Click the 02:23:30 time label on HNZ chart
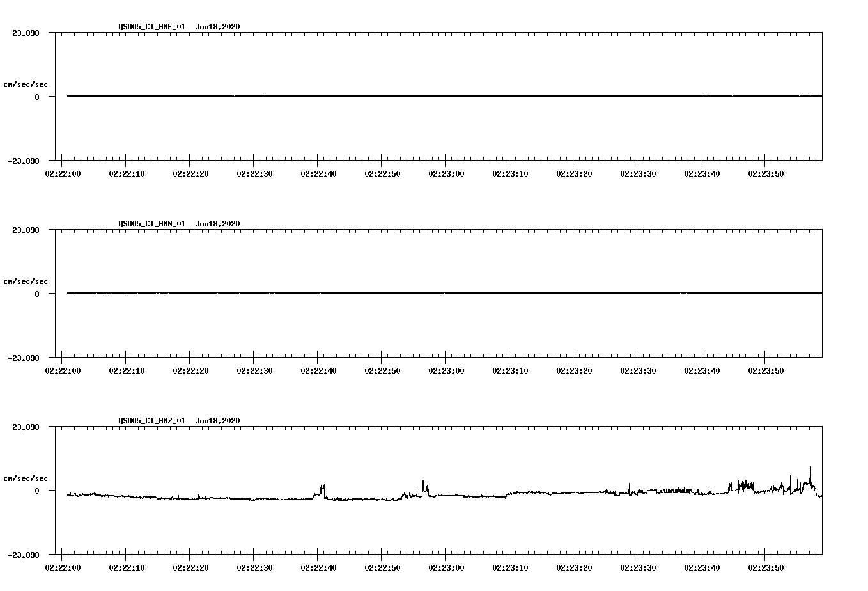The width and height of the screenshot is (868, 591). tap(638, 567)
